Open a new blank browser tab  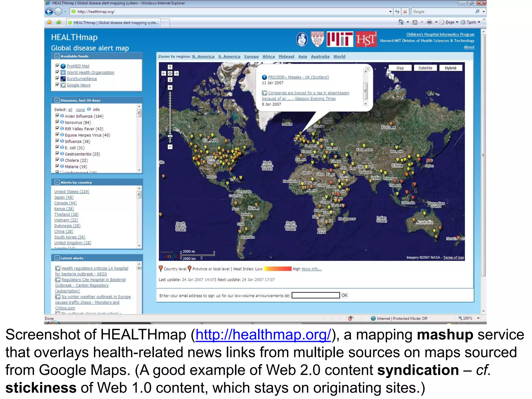pos(165,23)
